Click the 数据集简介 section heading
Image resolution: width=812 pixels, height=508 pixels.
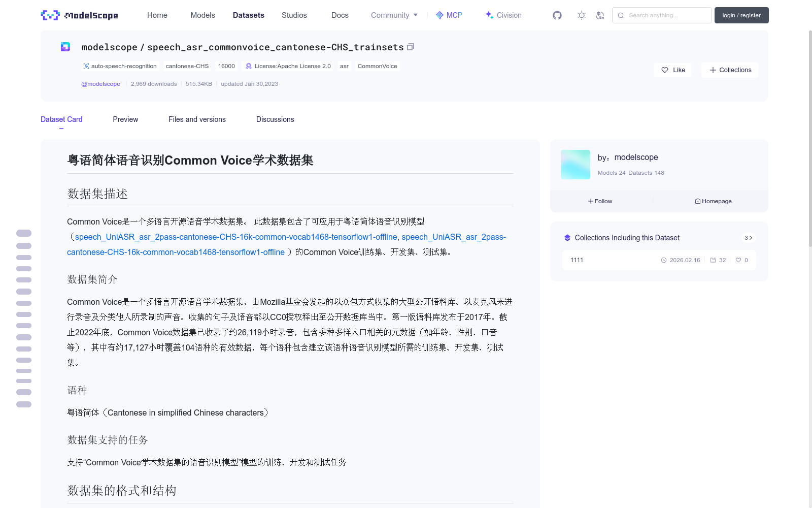(x=92, y=279)
